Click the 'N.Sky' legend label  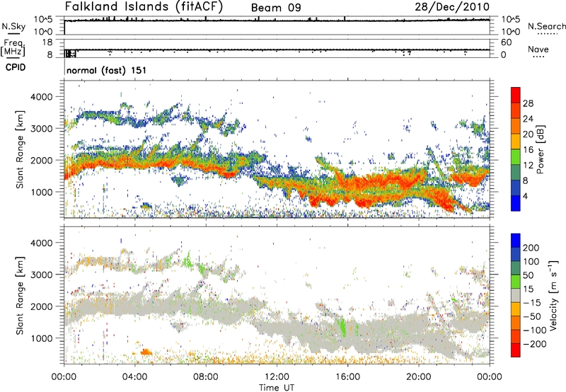(x=13, y=26)
